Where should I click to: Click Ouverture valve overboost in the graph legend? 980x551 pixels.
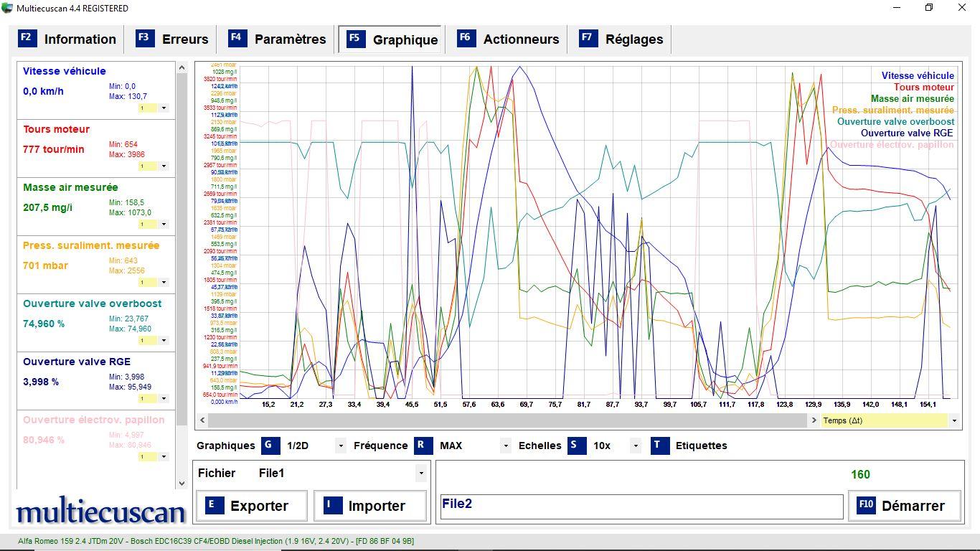[895, 121]
